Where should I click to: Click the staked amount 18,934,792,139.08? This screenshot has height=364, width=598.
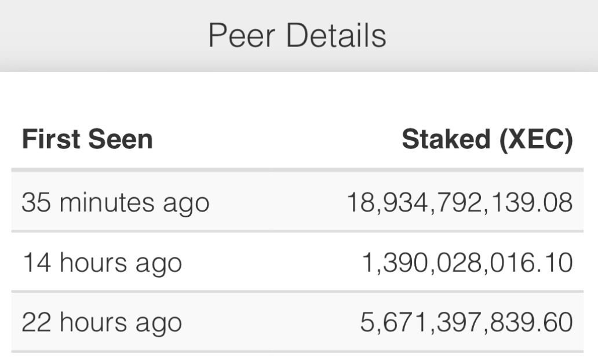(x=460, y=203)
